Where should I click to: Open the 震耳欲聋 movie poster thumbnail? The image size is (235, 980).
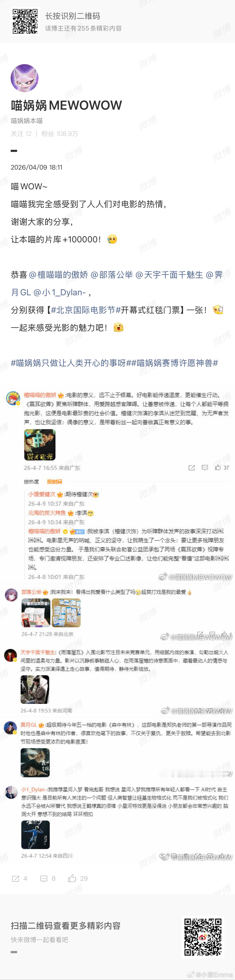(x=40, y=445)
